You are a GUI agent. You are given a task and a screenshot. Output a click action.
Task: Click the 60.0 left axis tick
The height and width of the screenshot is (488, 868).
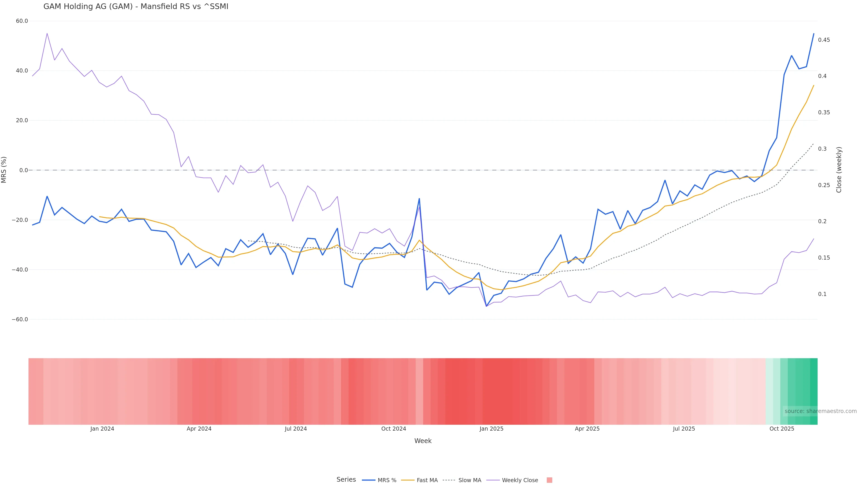pyautogui.click(x=22, y=21)
